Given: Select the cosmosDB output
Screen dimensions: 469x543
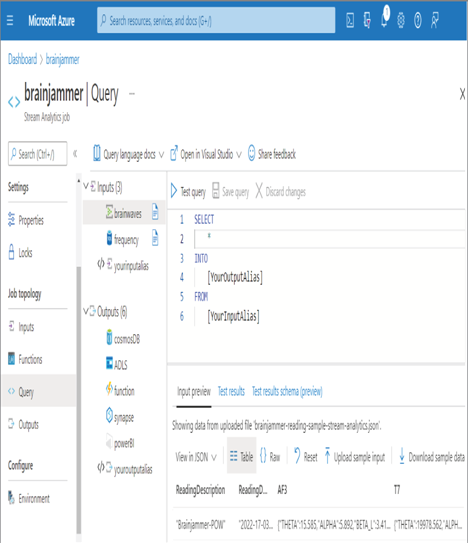Looking at the screenshot, I should [123, 338].
